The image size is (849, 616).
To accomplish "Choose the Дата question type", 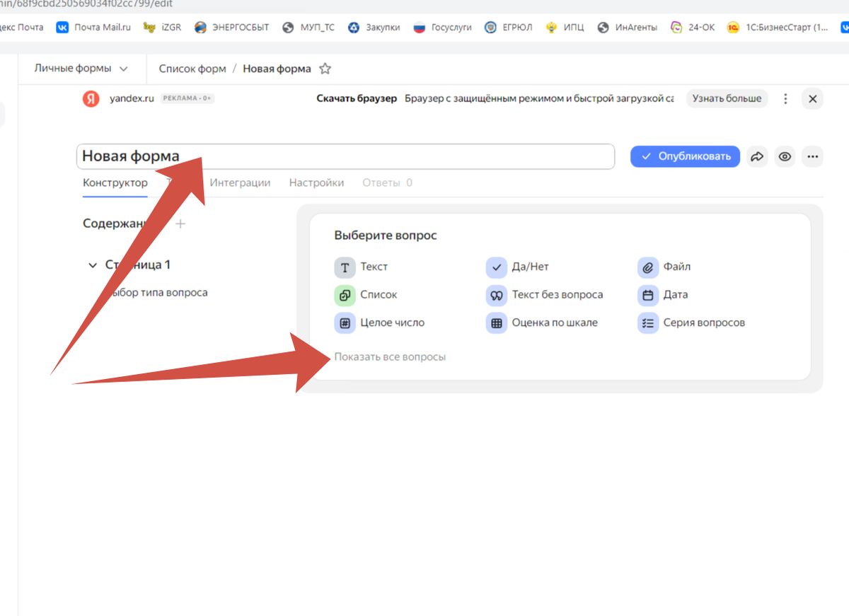I will (x=663, y=295).
